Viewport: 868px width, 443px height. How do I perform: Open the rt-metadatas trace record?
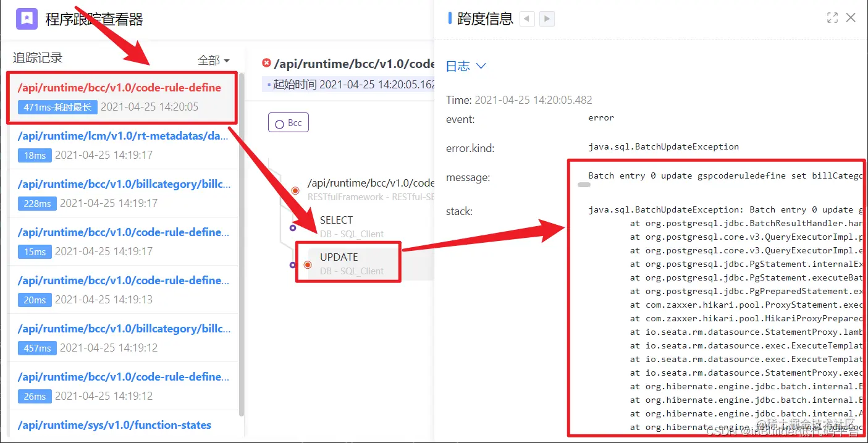123,145
